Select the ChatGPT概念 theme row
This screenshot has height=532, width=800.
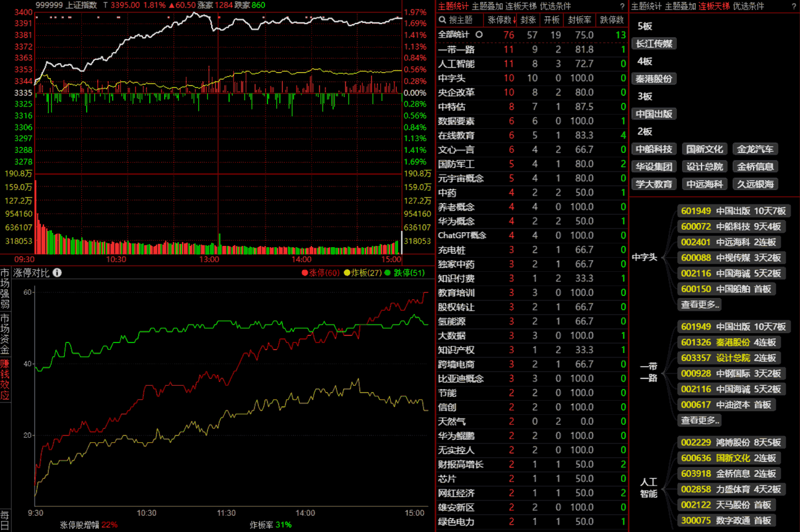coord(533,235)
